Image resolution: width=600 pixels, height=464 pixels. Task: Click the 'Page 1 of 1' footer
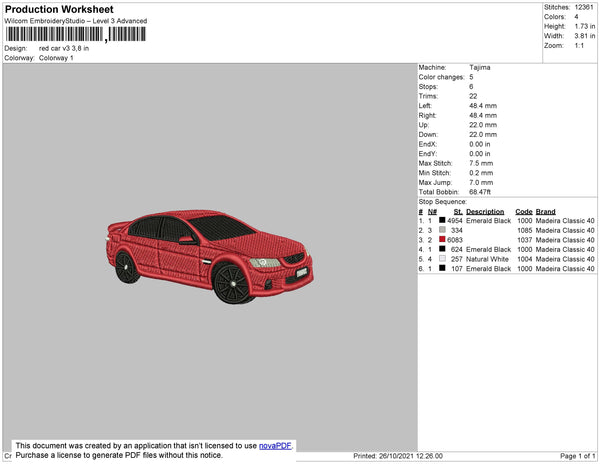click(578, 456)
